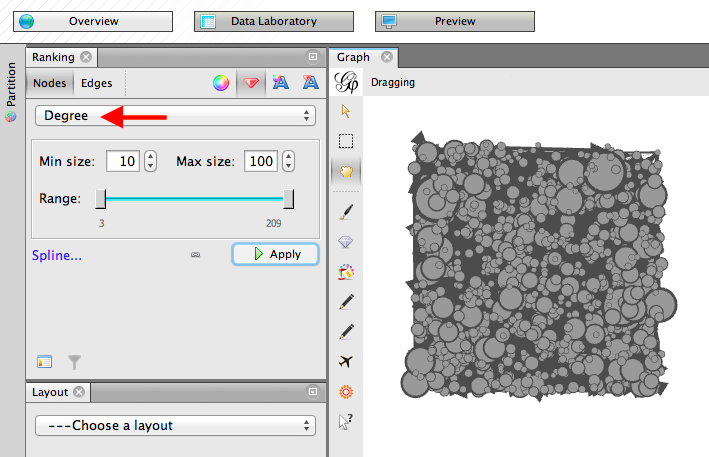The image size is (709, 457).
Task: Select the airplane shortest path tool
Action: [346, 362]
